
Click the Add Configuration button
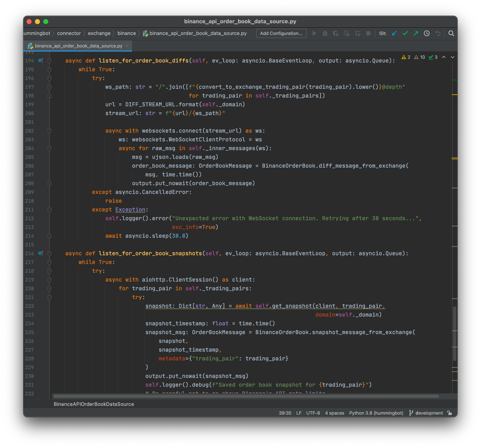(x=281, y=33)
